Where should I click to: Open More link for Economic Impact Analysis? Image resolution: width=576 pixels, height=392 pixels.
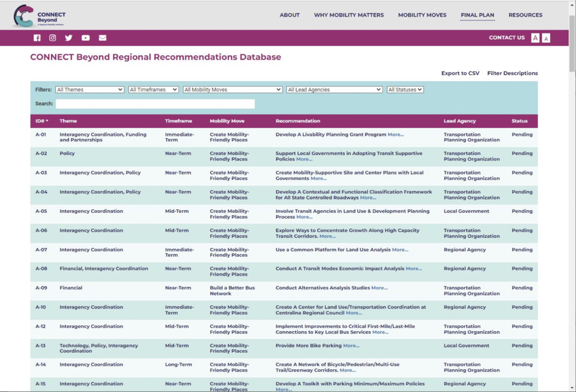click(414, 268)
